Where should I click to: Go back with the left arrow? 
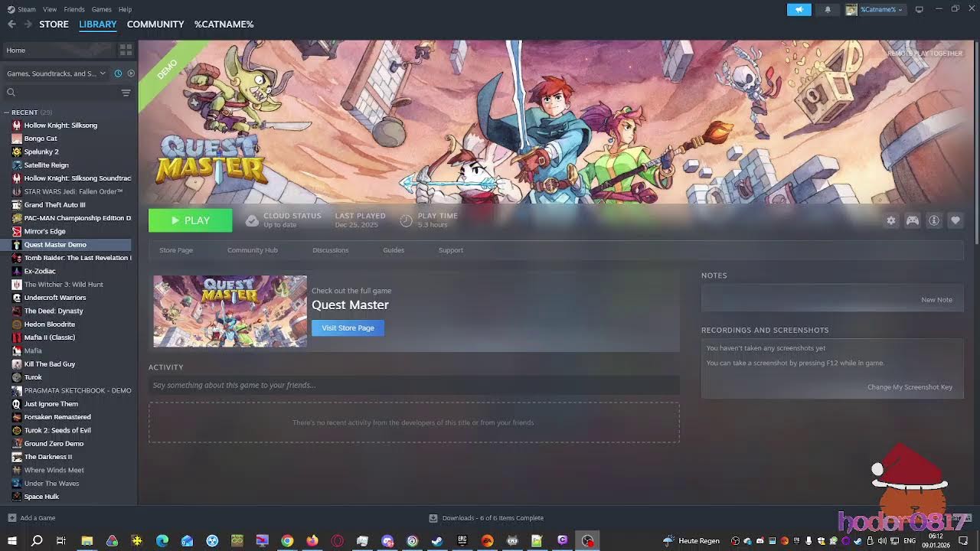click(x=11, y=24)
